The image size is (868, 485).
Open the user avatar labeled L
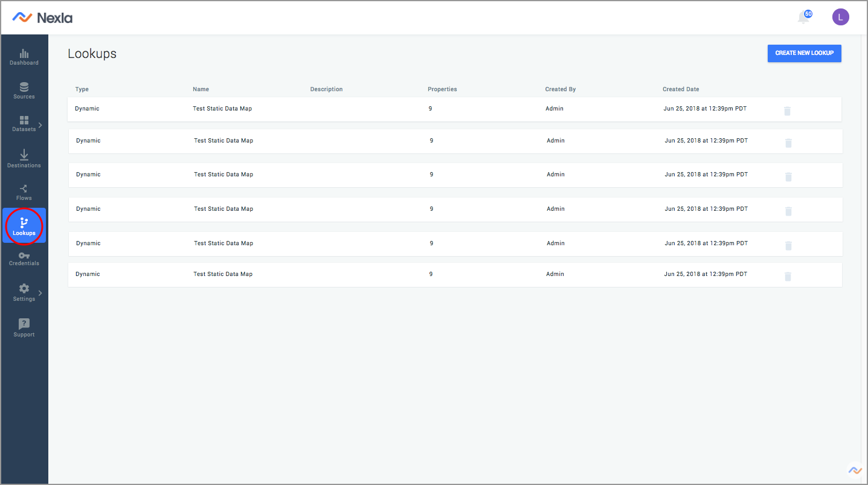pos(840,17)
